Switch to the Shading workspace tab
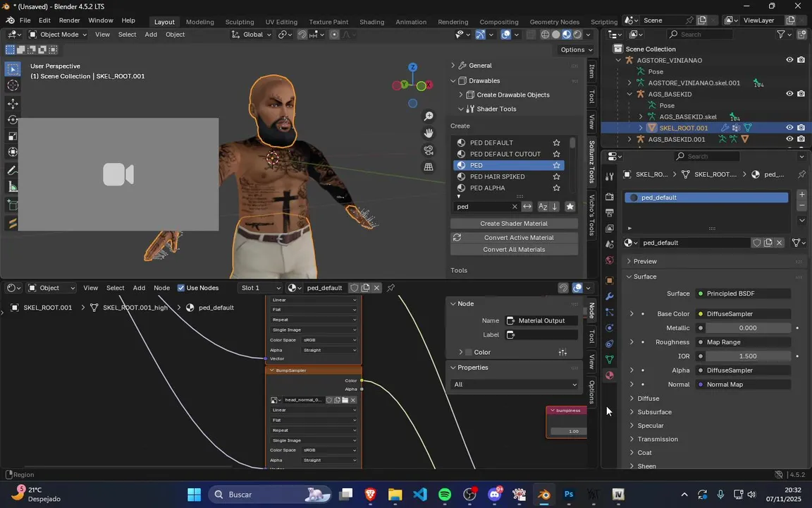The width and height of the screenshot is (812, 508). [x=372, y=22]
